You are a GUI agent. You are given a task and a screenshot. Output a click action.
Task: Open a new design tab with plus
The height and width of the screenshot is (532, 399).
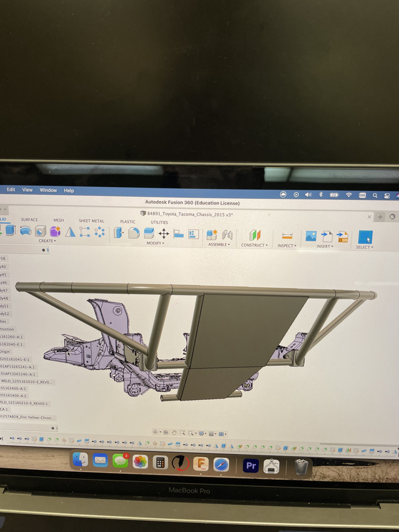click(x=380, y=217)
